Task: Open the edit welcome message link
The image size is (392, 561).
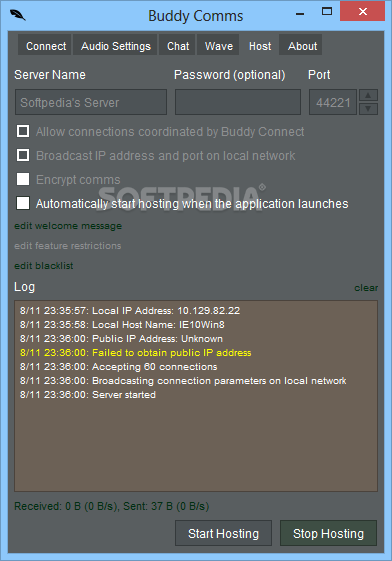Action: coord(68,226)
